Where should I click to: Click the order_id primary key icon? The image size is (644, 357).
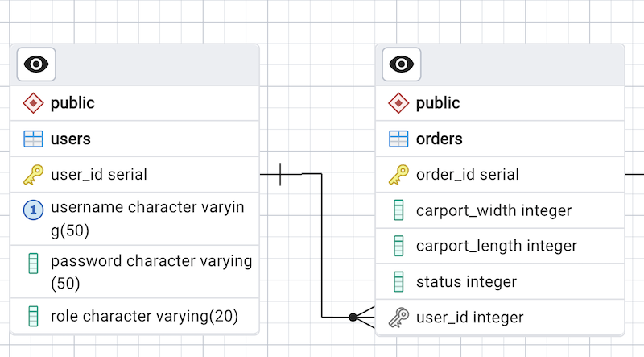[x=398, y=174]
